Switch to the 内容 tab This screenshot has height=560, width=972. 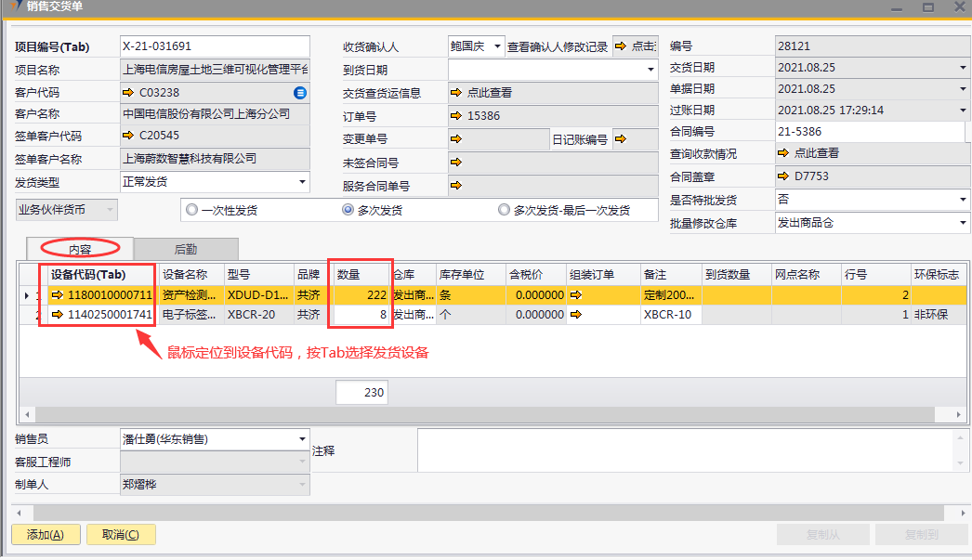[80, 249]
